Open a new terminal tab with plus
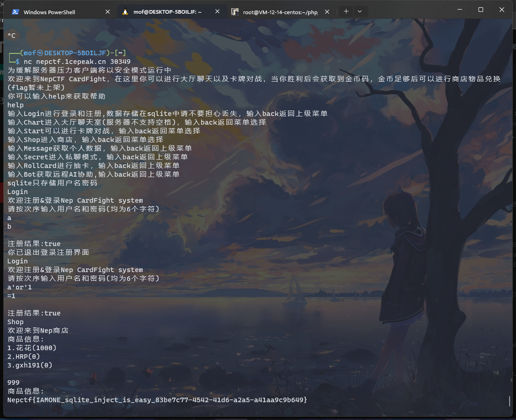This screenshot has width=516, height=420. pyautogui.click(x=346, y=11)
